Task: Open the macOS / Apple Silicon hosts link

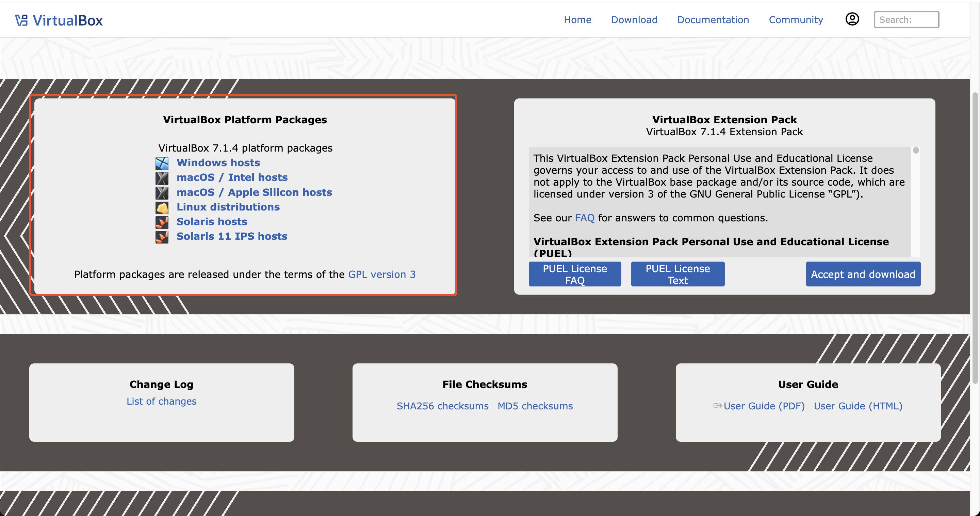Action: pos(254,192)
